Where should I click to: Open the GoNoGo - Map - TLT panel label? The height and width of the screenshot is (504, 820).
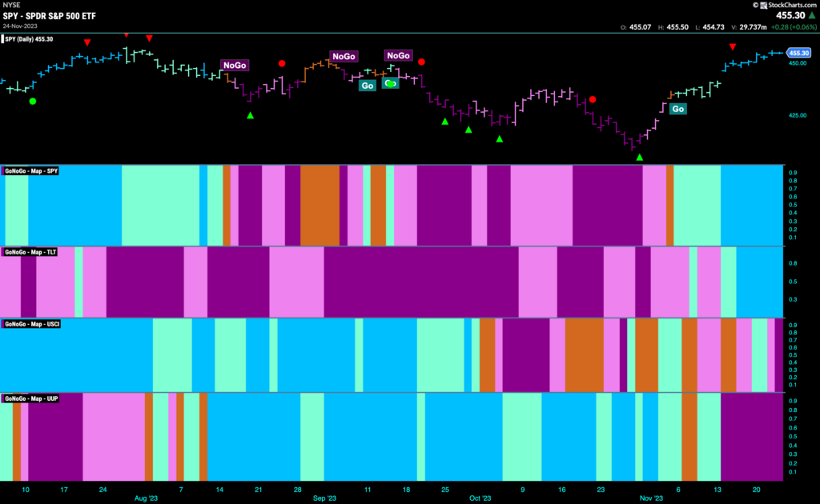pos(30,252)
